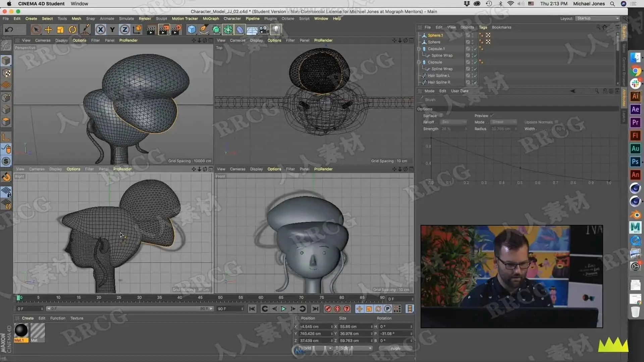Select the Move tool in the toolbar

coord(48,30)
